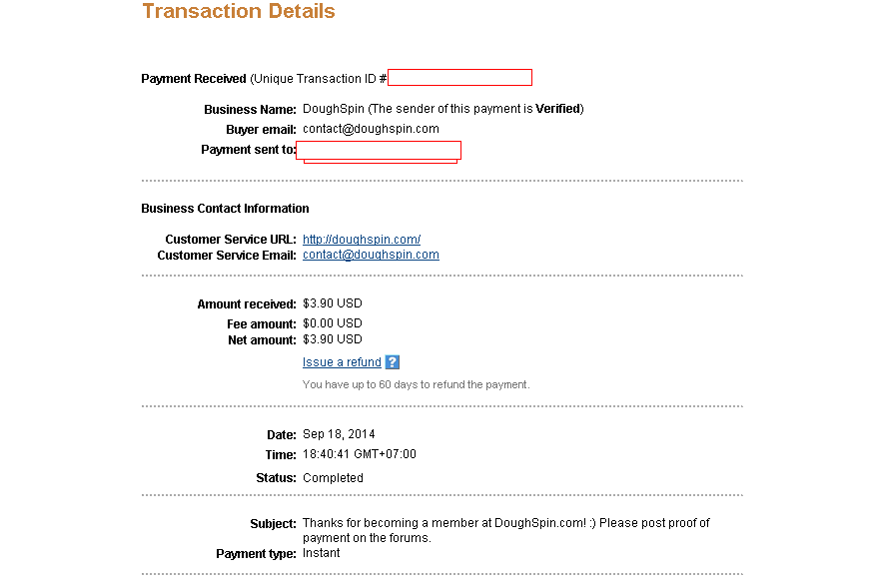Viewport: 877px width, 588px height.
Task: Click the Buyer email address text
Action: tap(371, 129)
